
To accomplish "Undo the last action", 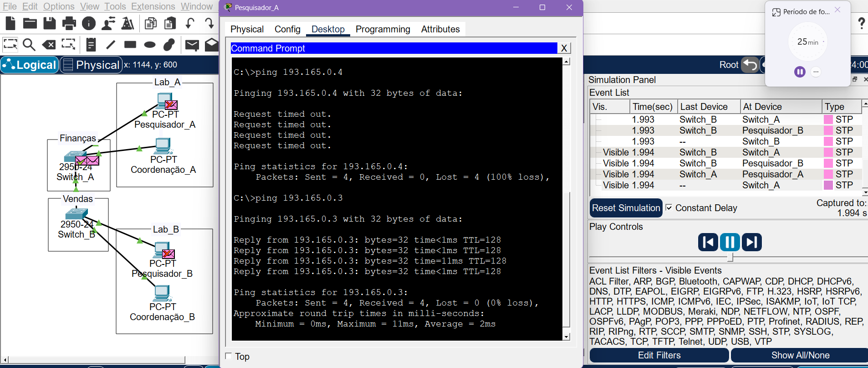I will click(x=190, y=23).
